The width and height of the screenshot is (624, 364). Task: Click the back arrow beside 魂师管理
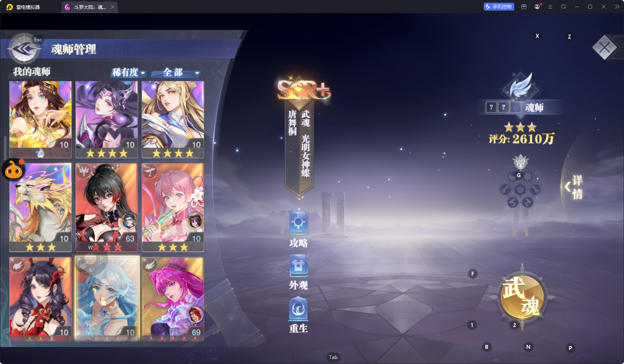24,49
